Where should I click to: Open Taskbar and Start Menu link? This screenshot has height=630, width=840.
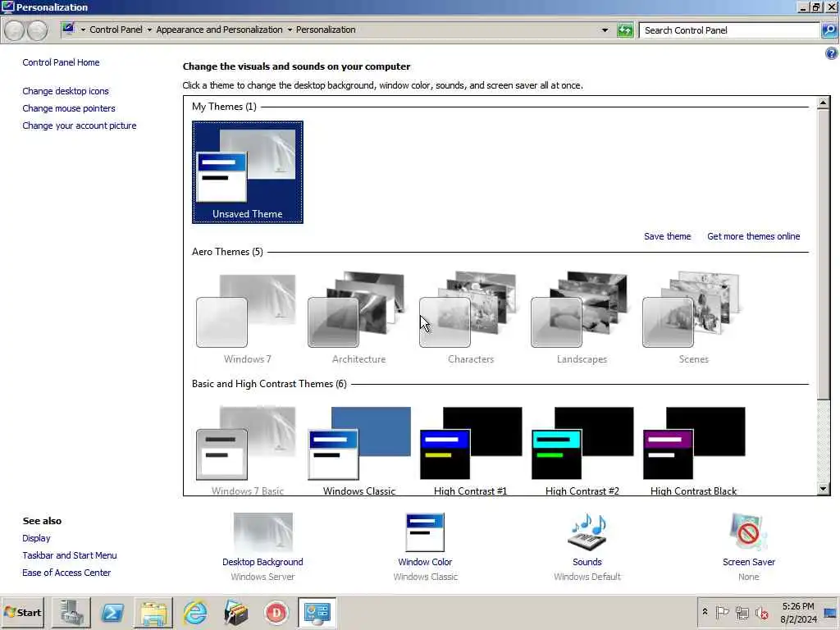[x=69, y=555]
